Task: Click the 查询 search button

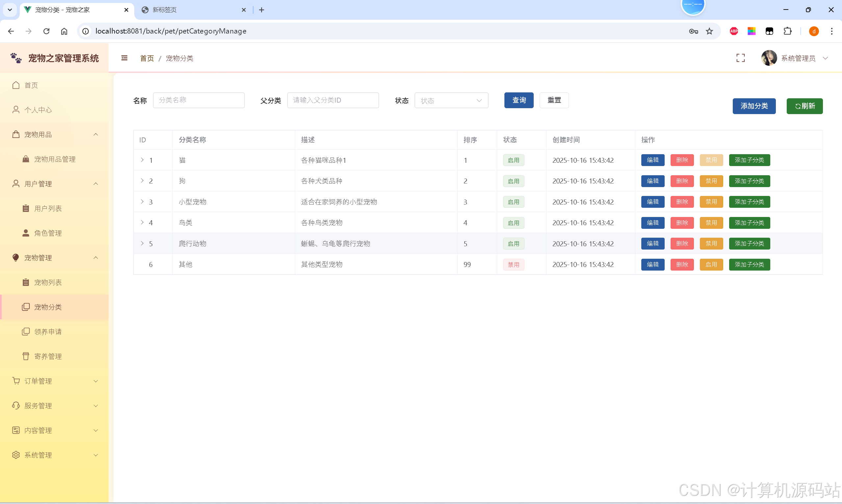Action: (519, 100)
